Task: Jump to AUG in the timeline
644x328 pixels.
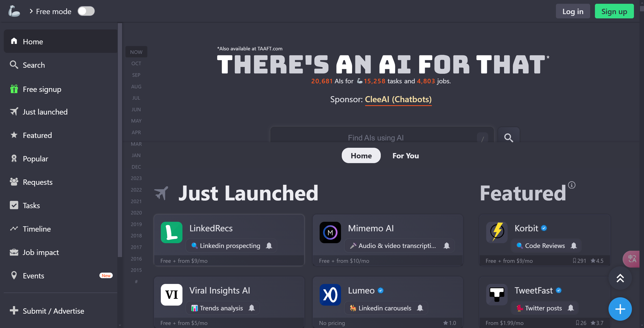Action: [136, 87]
